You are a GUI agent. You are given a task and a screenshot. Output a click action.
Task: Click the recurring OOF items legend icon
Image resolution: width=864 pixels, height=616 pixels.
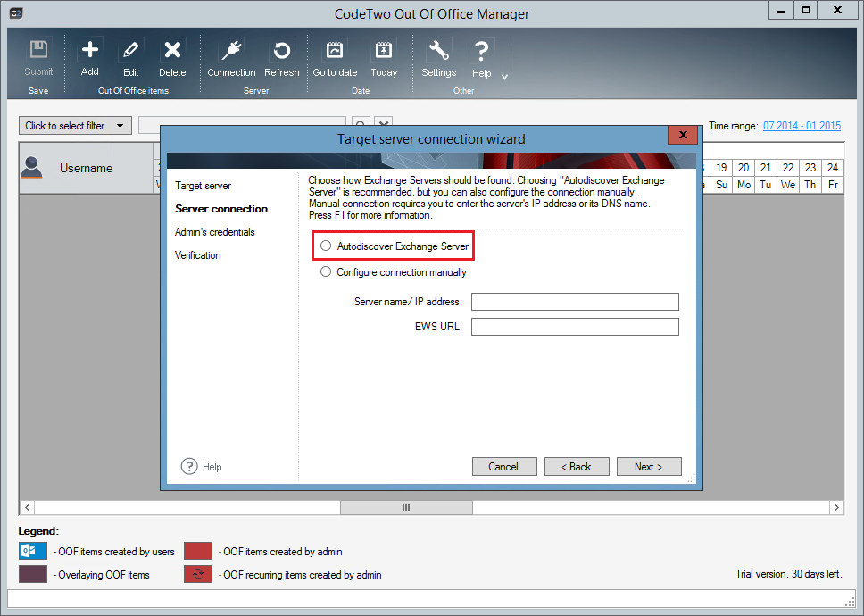(x=198, y=574)
